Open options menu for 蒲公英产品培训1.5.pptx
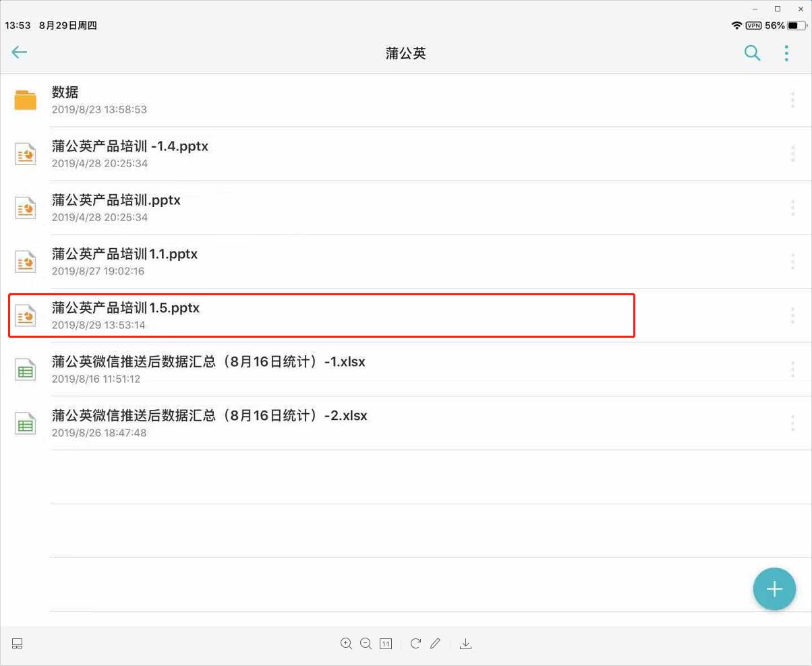This screenshot has height=666, width=812. point(792,315)
